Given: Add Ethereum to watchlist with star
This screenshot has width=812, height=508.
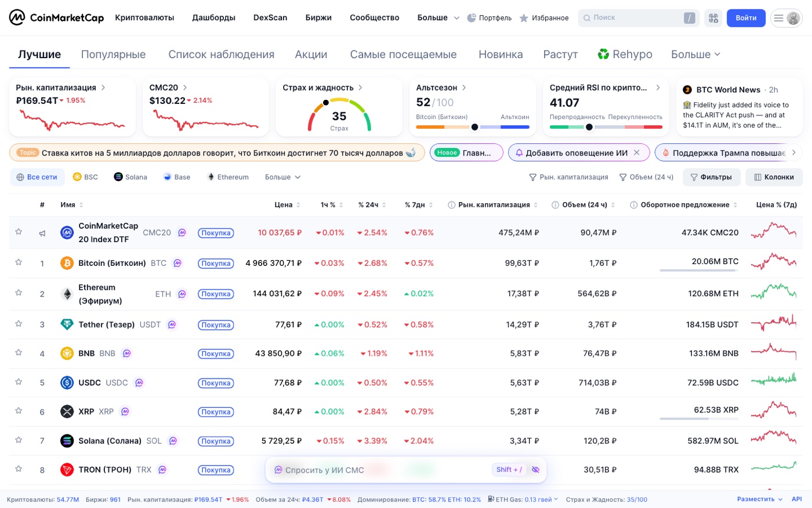Looking at the screenshot, I should [19, 293].
